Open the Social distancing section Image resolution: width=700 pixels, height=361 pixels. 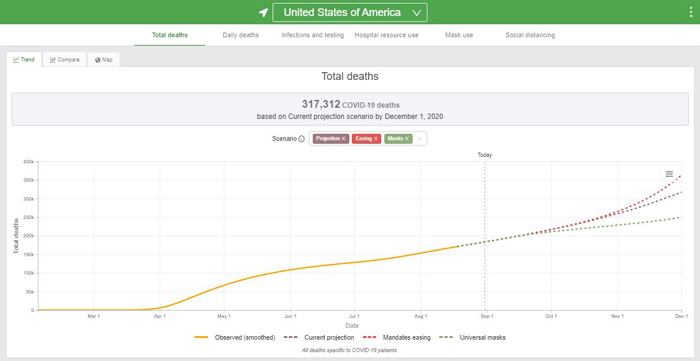coord(530,35)
